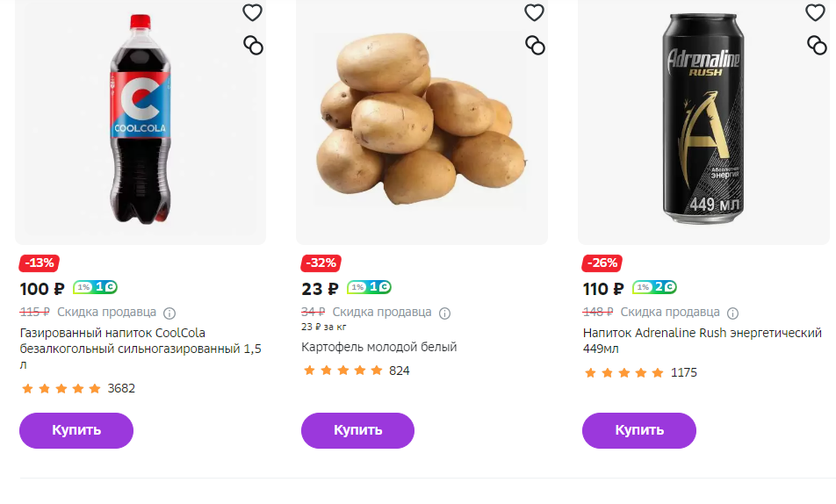Open the Adrenaline Rush 449мл title link
This screenshot has height=504, width=836.
tap(703, 341)
